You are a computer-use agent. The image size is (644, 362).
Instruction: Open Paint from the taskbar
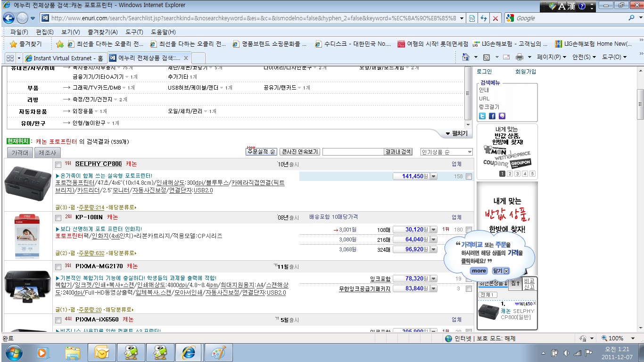pyautogui.click(x=218, y=353)
